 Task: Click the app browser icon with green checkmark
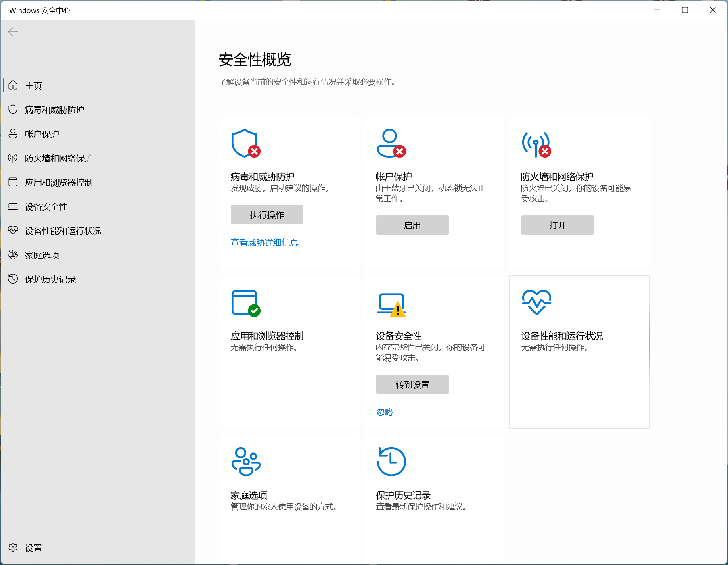tap(246, 303)
